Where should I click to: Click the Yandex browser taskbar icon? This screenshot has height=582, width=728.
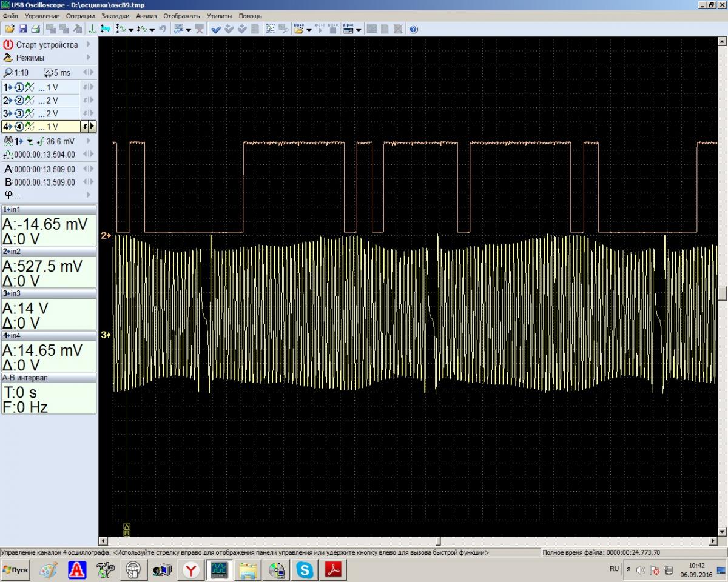point(191,570)
